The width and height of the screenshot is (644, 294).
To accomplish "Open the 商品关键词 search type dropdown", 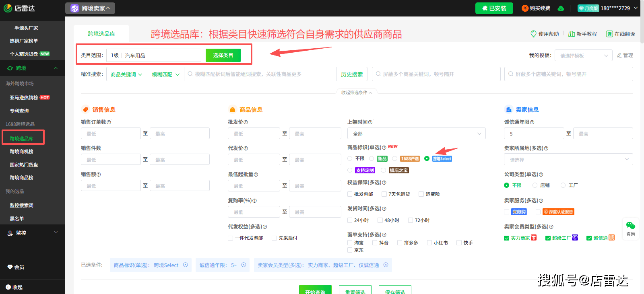I will (x=126, y=74).
